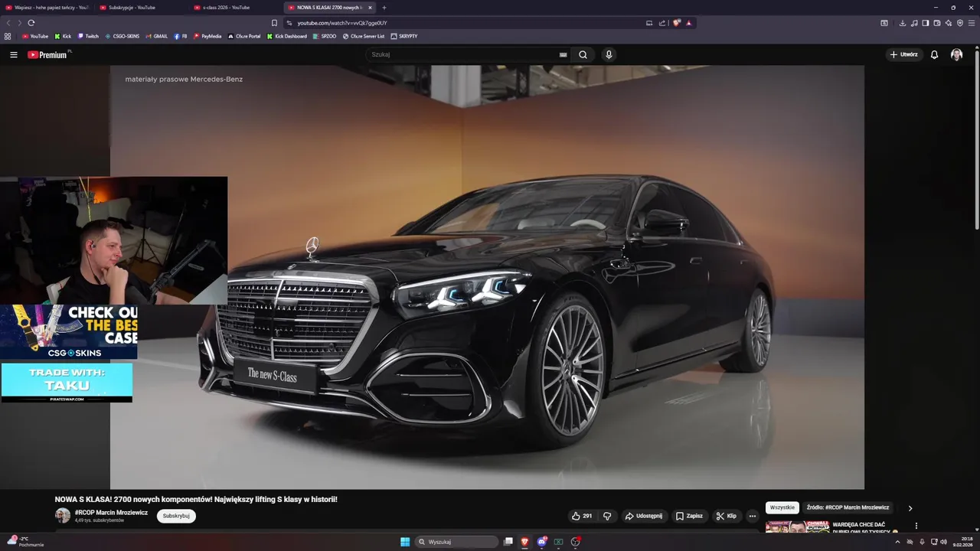Screen dimensions: 980x551
Task: Switch to the Subskrypcje YouTube tab
Action: click(x=142, y=8)
